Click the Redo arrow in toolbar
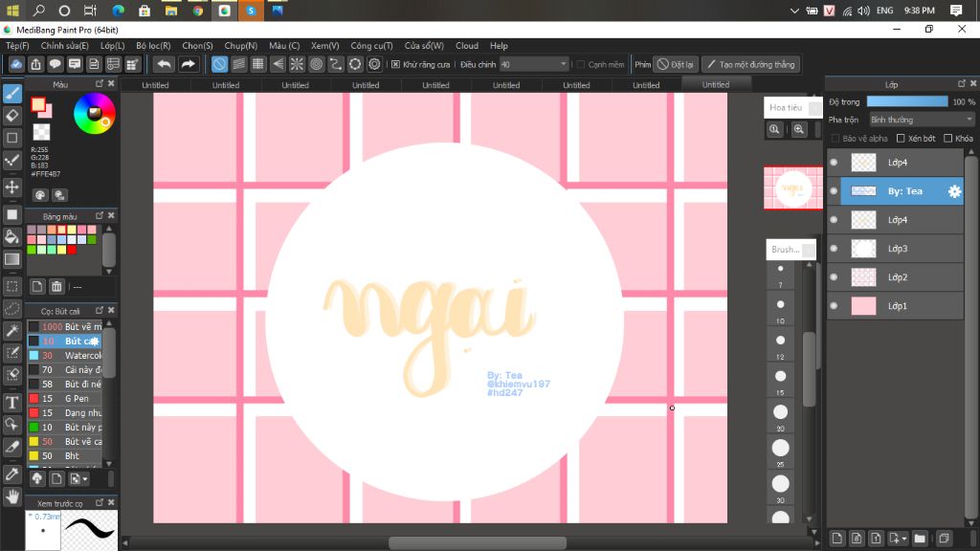980x551 pixels. coord(189,64)
